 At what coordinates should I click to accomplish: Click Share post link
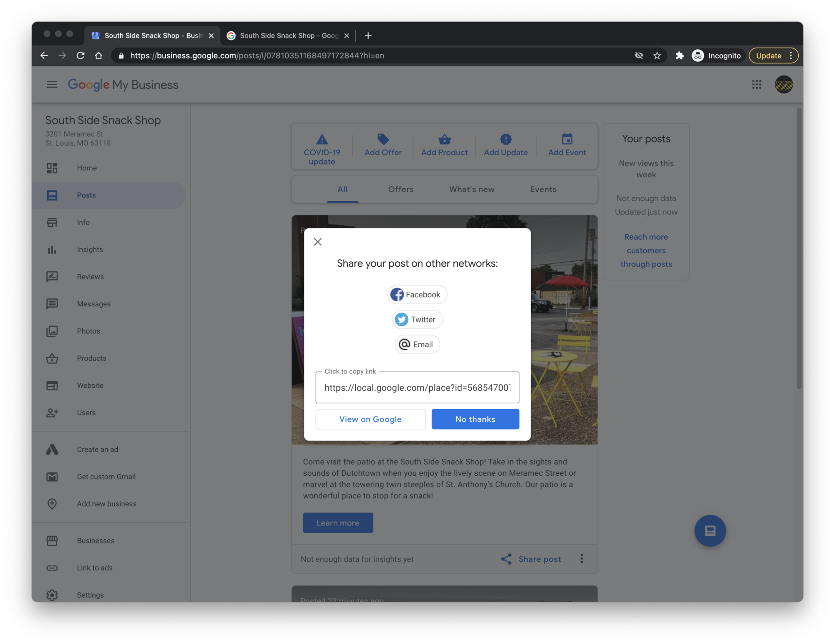tap(531, 559)
